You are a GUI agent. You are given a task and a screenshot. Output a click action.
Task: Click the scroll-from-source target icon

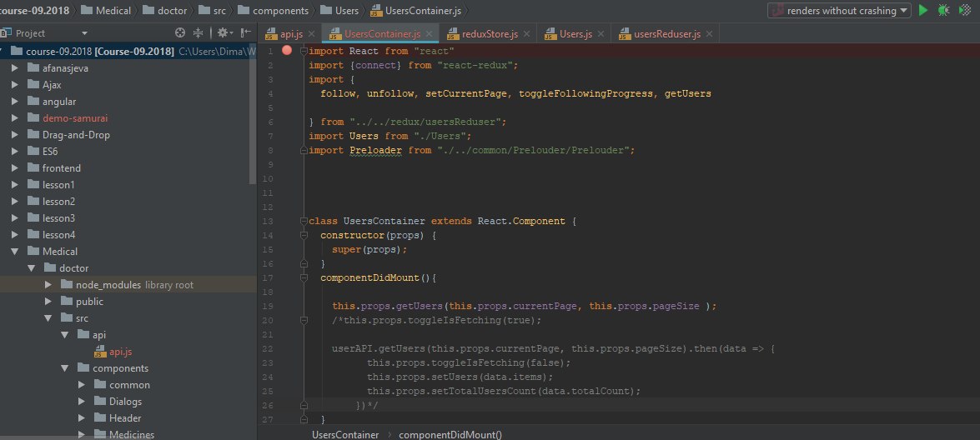click(180, 33)
